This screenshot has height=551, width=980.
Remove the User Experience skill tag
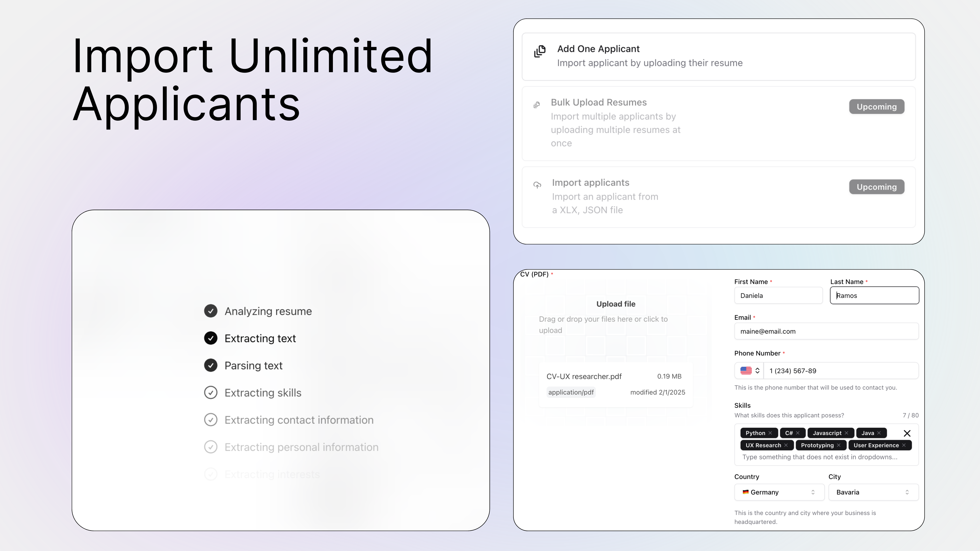904,445
